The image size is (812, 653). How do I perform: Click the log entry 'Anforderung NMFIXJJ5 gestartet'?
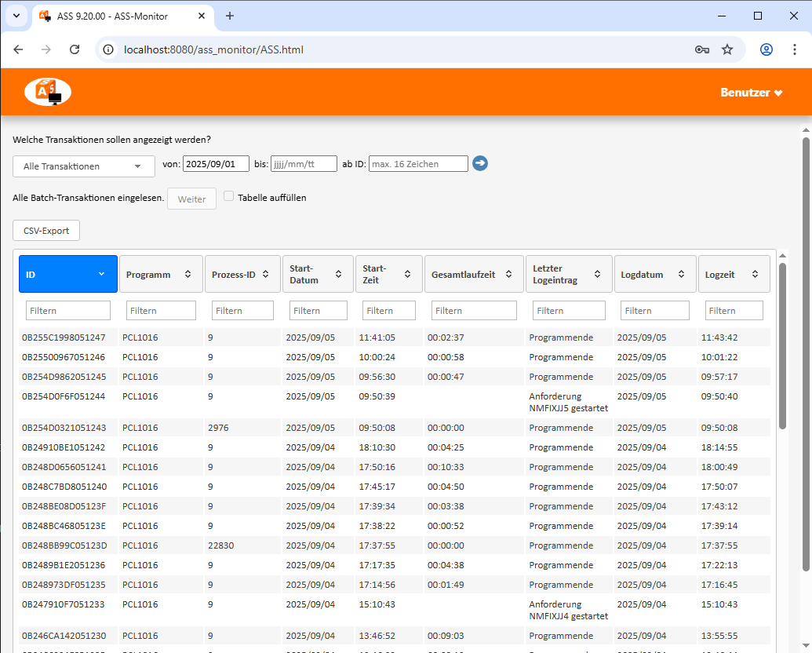pos(569,402)
